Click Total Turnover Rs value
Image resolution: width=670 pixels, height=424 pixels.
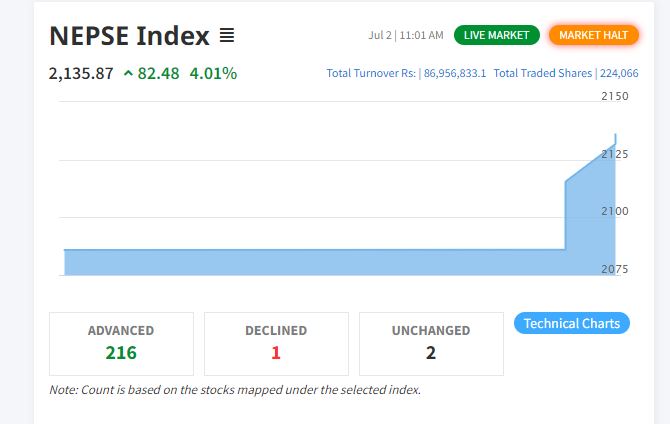point(455,73)
